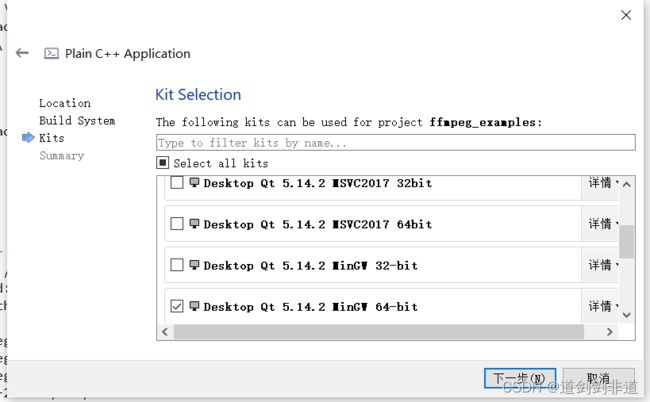
Task: Close the Kit Selection dialog
Action: click(x=626, y=15)
